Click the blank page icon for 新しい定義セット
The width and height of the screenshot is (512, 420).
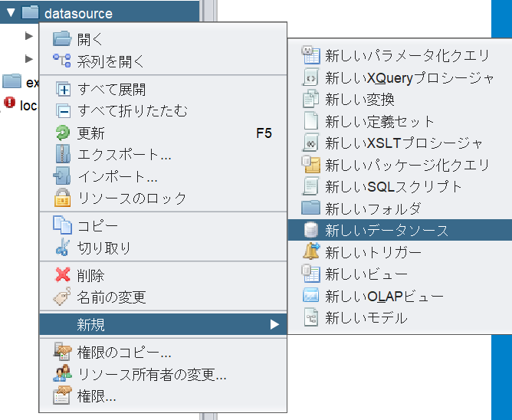tap(310, 121)
